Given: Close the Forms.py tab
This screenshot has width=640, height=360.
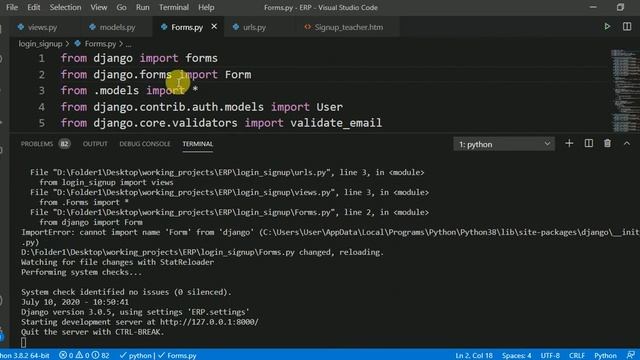Looking at the screenshot, I should click(x=214, y=27).
